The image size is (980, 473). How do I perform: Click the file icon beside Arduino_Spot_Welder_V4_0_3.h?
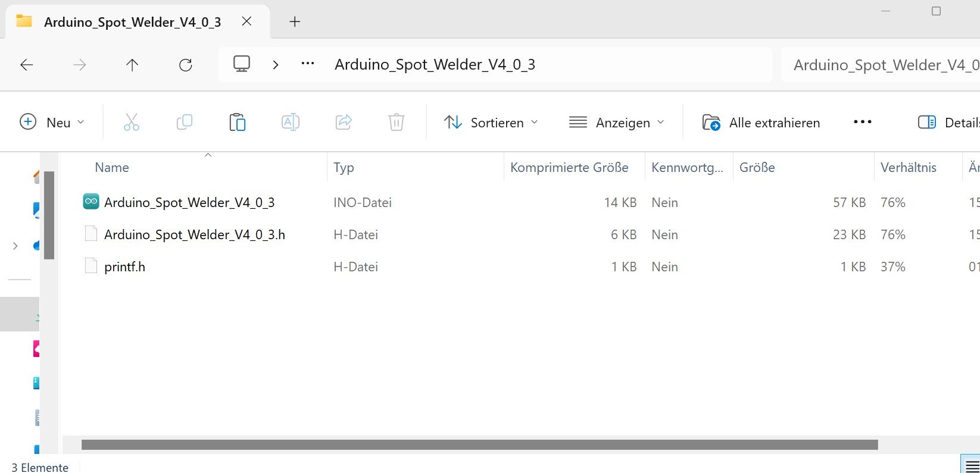[91, 234]
